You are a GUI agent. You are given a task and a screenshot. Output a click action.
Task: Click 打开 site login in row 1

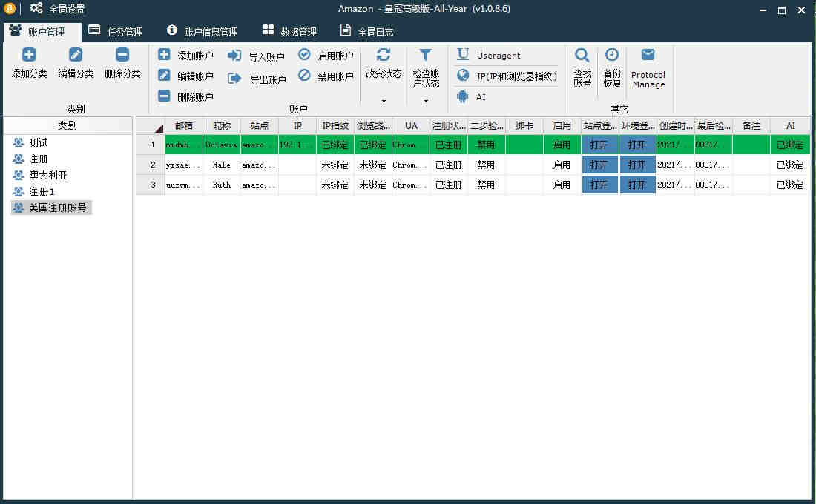pyautogui.click(x=599, y=145)
